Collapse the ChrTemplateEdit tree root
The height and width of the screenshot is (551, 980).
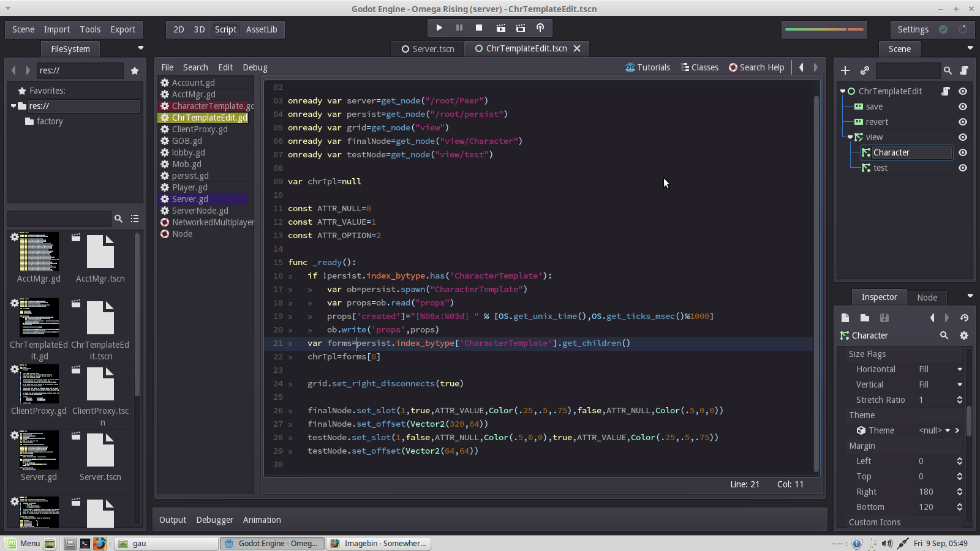coord(843,91)
